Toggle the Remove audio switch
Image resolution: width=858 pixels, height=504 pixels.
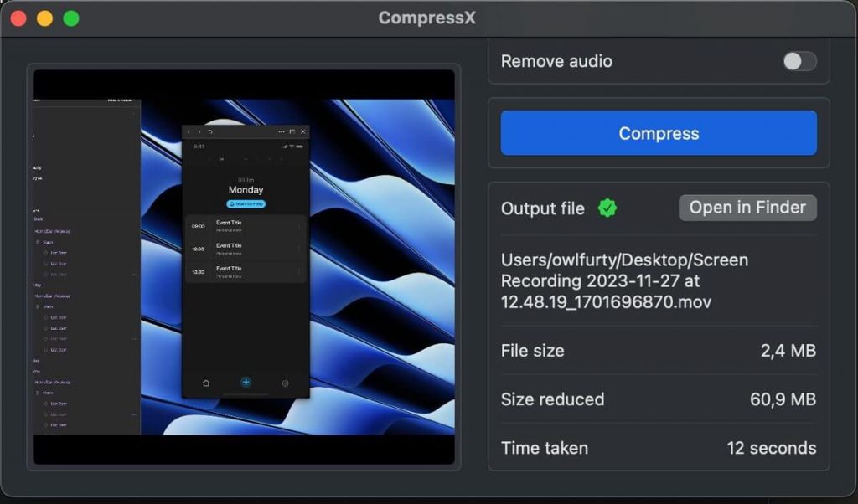(799, 61)
